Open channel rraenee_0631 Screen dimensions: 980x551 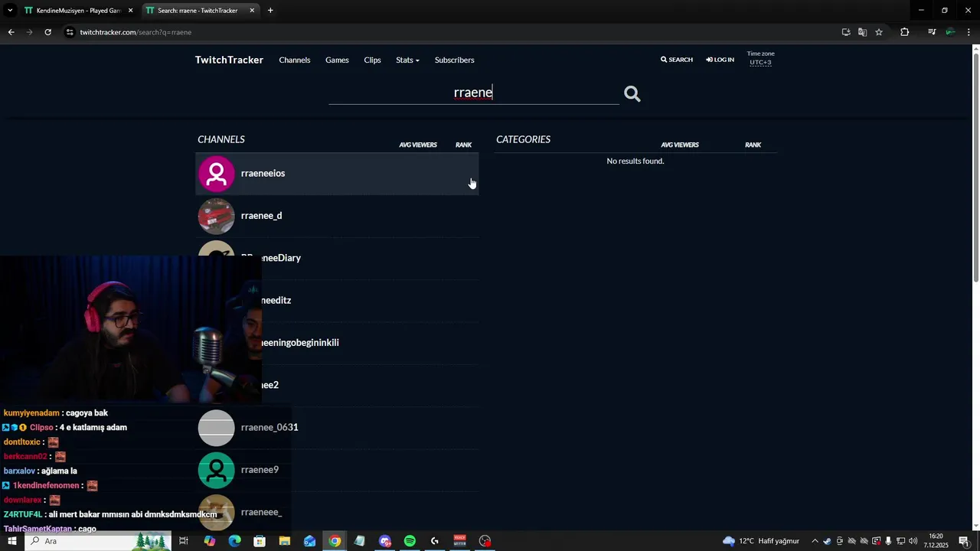pos(269,428)
